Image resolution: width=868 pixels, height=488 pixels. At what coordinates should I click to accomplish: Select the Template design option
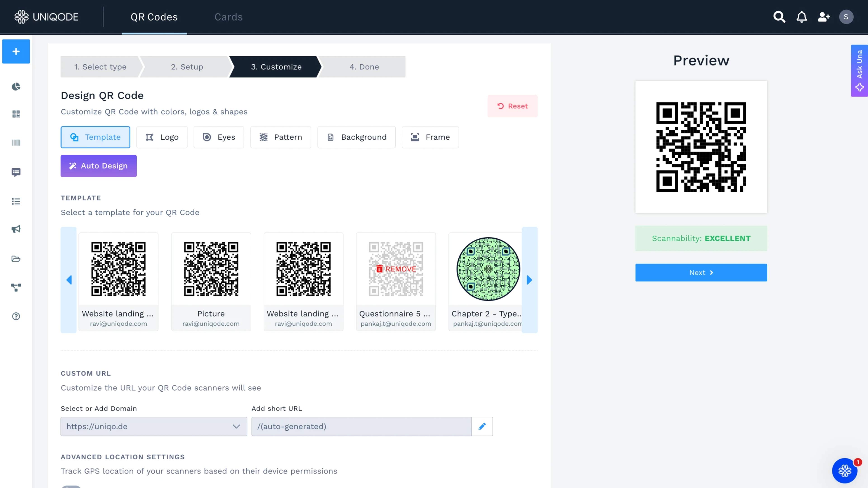(x=95, y=137)
